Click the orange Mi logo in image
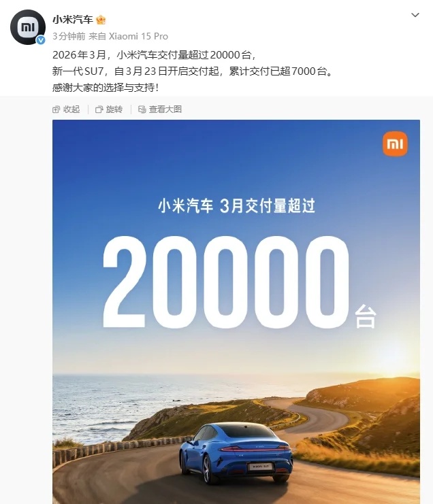 click(x=395, y=144)
